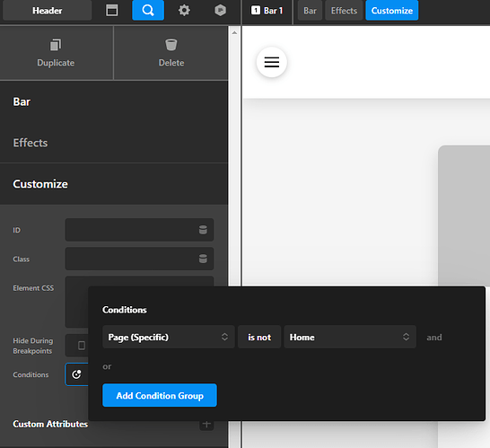Toggle the Conditions icon button

(x=76, y=374)
